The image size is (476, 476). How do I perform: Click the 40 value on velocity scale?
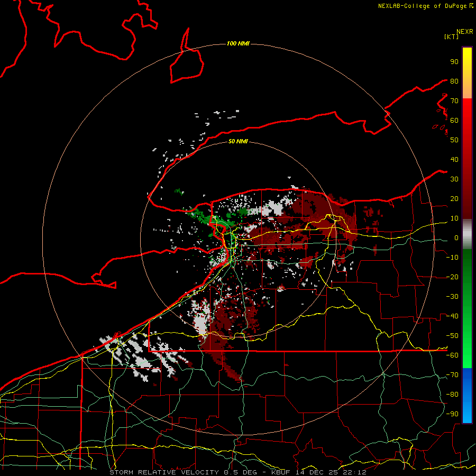(454, 159)
